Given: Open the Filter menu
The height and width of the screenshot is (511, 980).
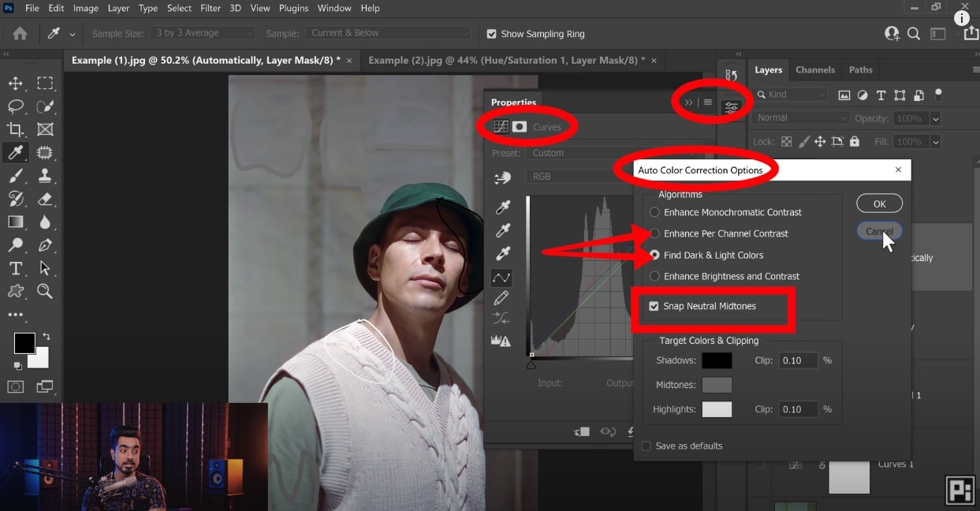Looking at the screenshot, I should click(x=211, y=8).
